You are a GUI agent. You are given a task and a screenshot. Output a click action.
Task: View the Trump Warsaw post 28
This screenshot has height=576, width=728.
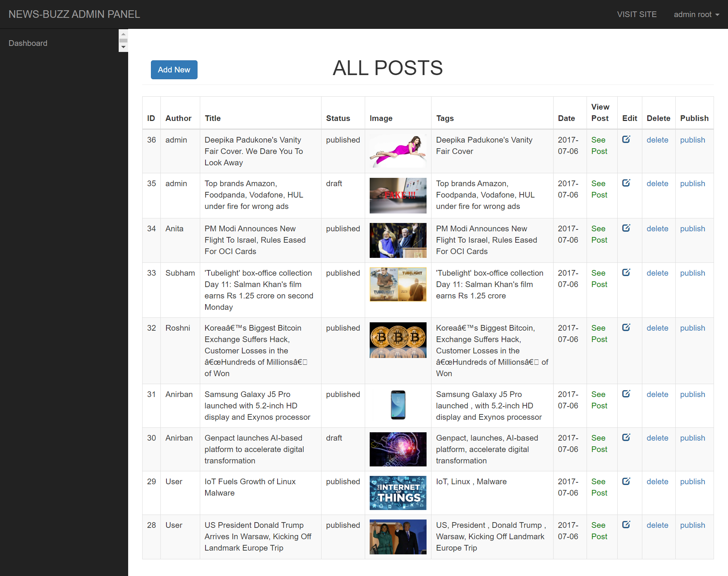[x=599, y=531]
